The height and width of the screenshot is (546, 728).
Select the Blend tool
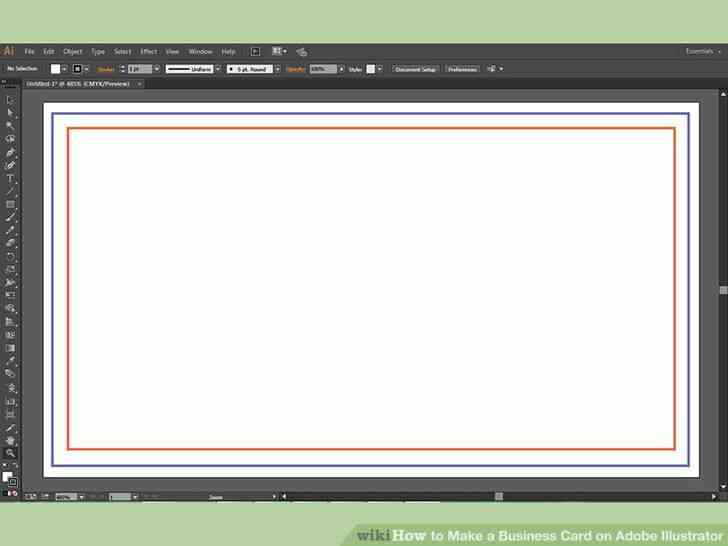[10, 374]
